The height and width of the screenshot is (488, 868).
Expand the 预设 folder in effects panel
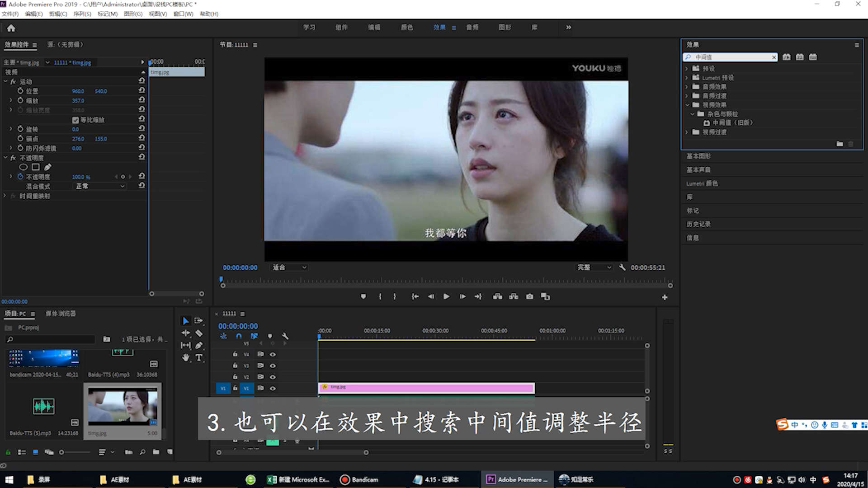click(x=687, y=69)
